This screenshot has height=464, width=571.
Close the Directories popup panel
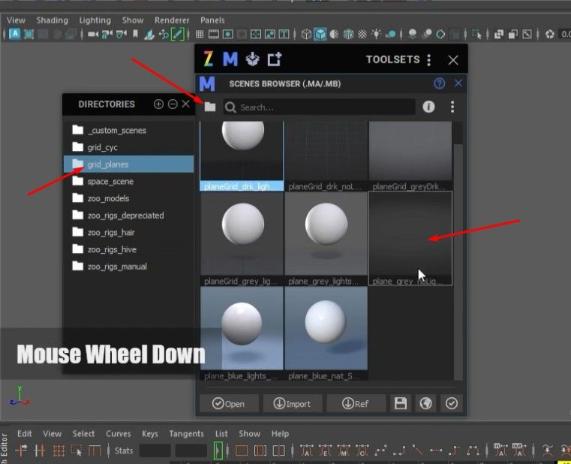pyautogui.click(x=186, y=104)
